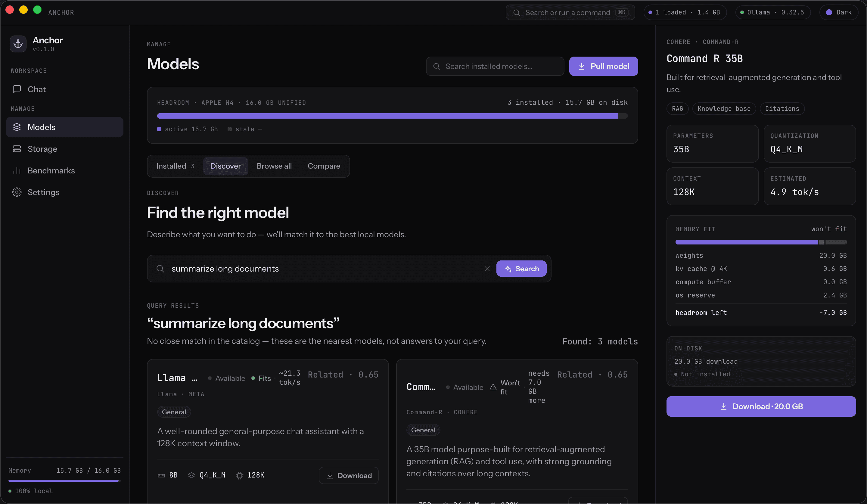Click the sidebar Memory usage bar
Viewport: 867px width, 504px height.
[x=65, y=481]
